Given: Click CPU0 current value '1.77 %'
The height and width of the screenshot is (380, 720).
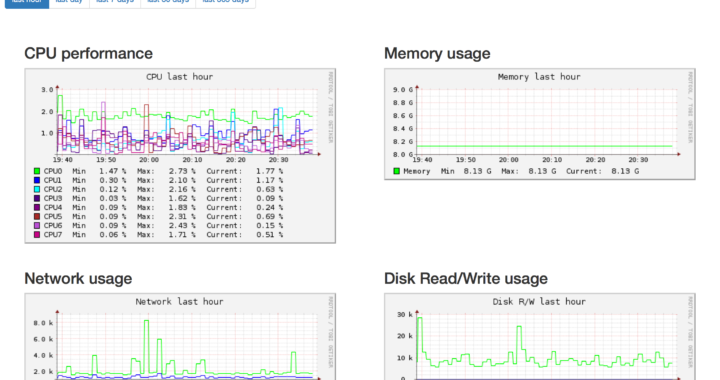Looking at the screenshot, I should 269,171.
